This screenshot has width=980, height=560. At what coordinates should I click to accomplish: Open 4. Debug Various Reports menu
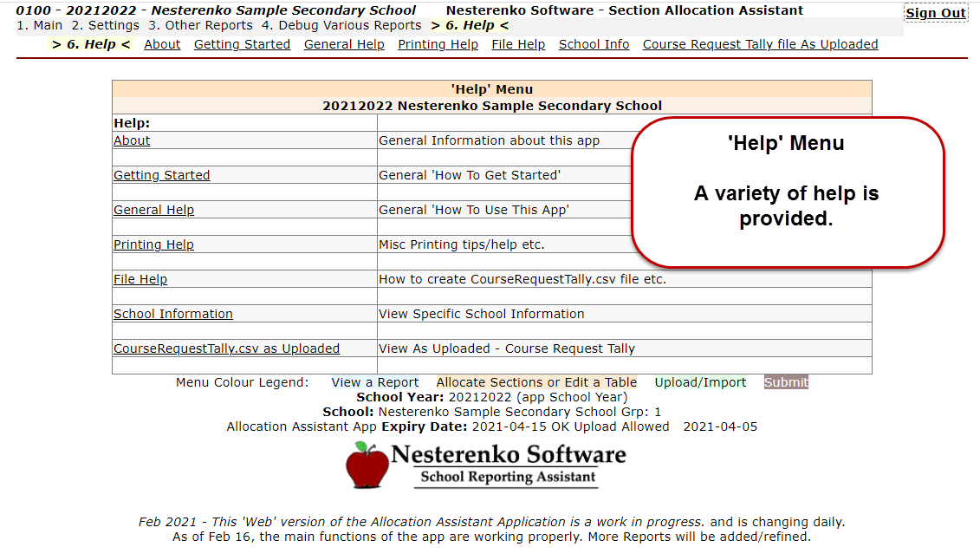point(341,26)
